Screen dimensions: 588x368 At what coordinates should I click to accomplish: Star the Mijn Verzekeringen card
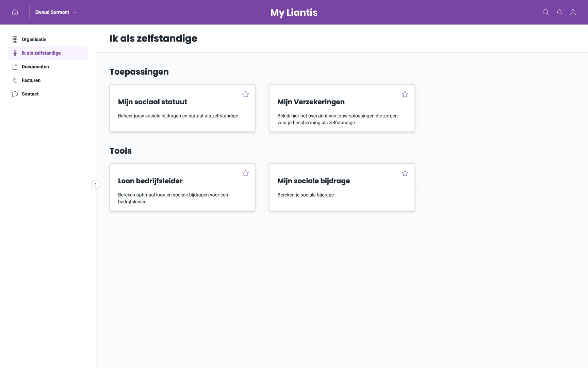[405, 94]
